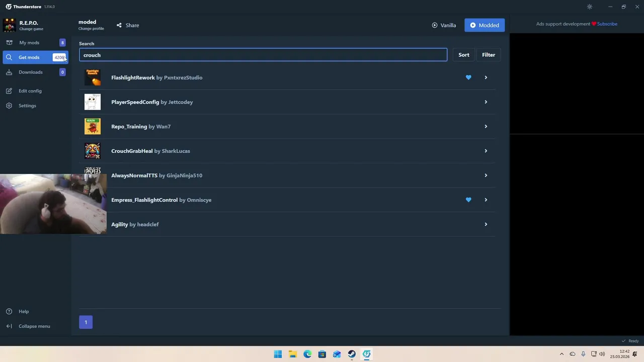Viewport: 644px width, 362px height.
Task: Click CrouchGrabHeal mod thumbnail
Action: [93, 151]
